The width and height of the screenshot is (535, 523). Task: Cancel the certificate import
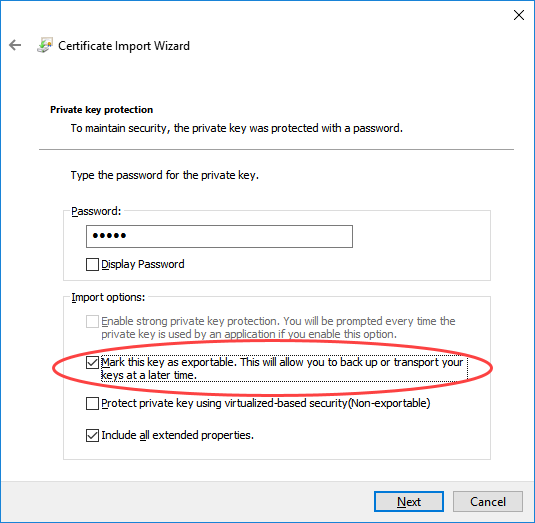coord(488,502)
